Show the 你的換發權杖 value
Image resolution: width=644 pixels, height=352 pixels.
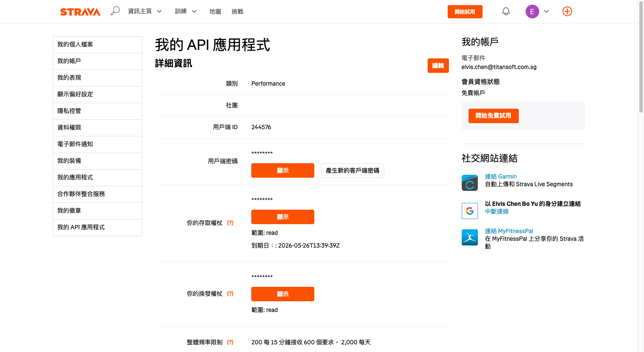pyautogui.click(x=283, y=294)
